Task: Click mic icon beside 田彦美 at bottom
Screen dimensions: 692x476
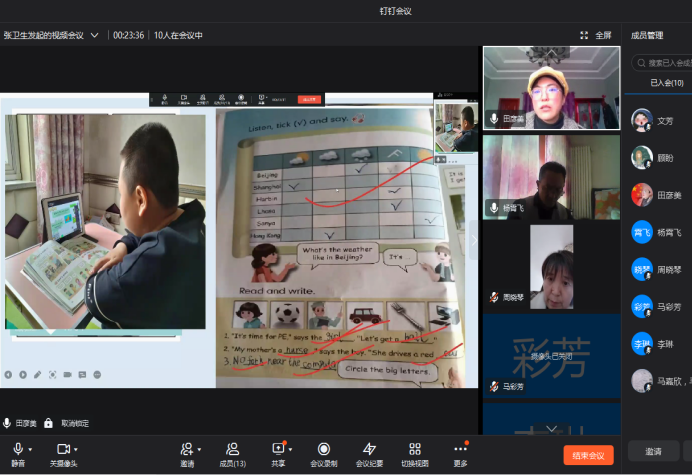Action: click(x=7, y=423)
